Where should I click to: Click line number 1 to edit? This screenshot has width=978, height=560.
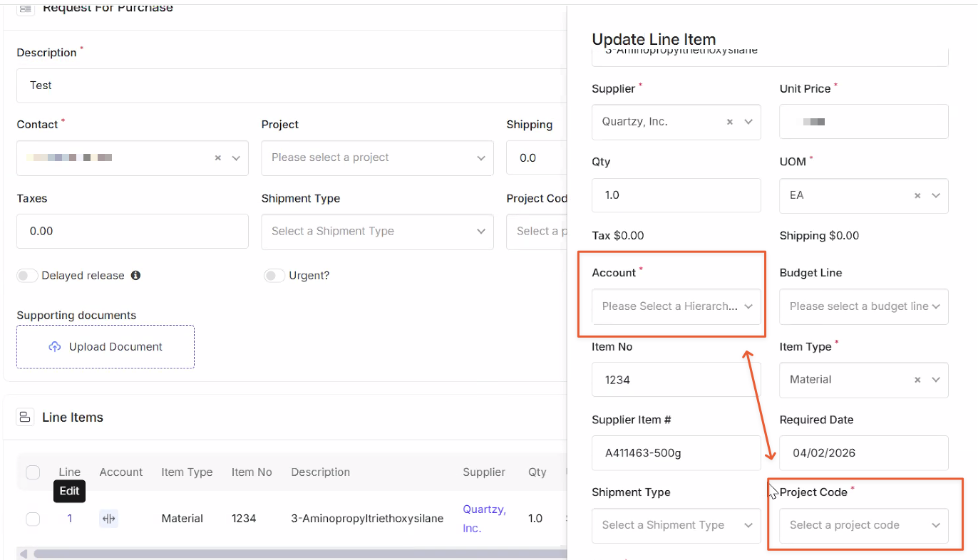point(70,519)
